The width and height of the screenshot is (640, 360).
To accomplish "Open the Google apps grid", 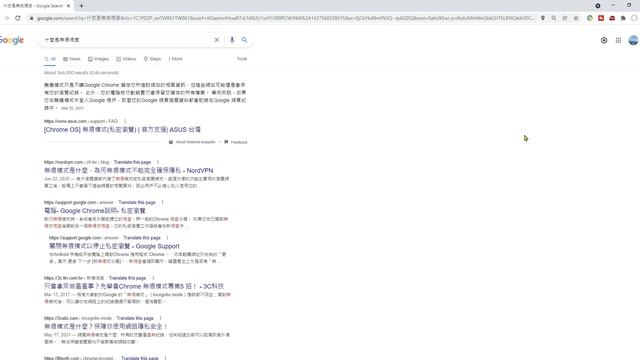I will (618, 40).
